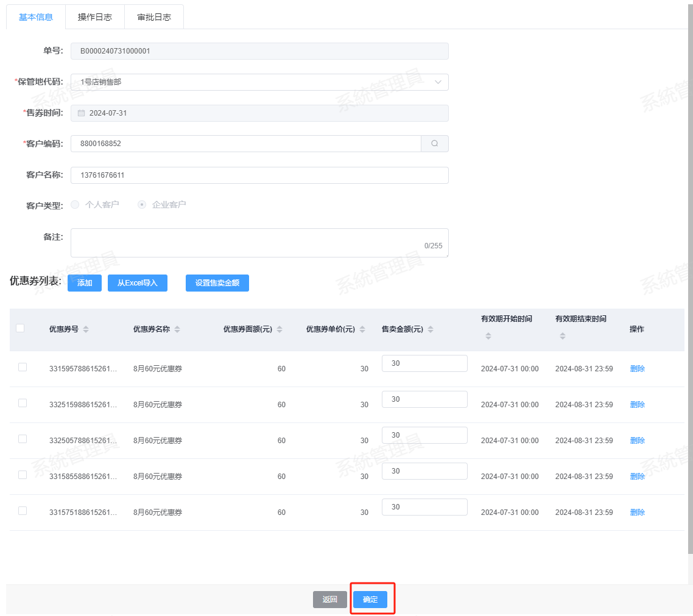Sort by 售卖金额(元) column arrows
The image size is (693, 616).
[431, 329]
